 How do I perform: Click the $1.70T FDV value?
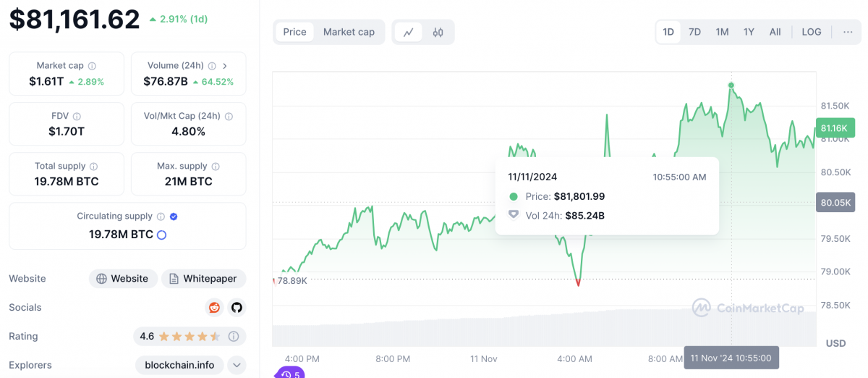click(x=67, y=131)
